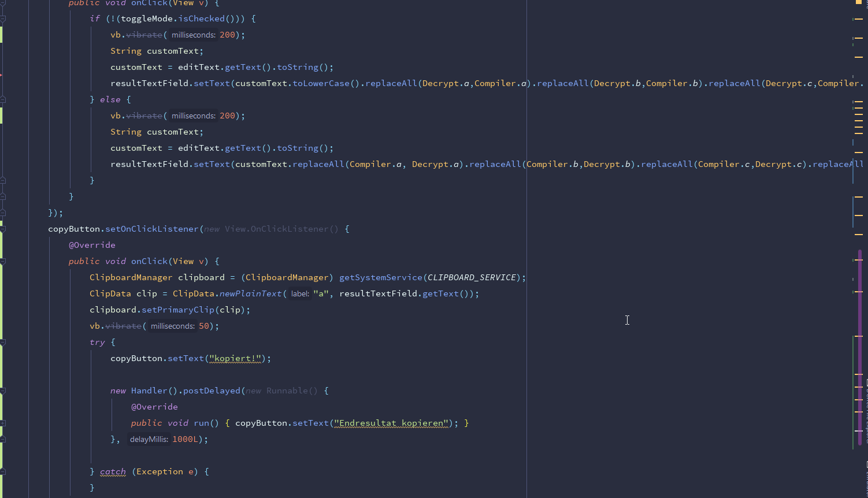Screen dimensions: 868x498
Task: Click the yellow inspection status square at top-right
Action: 859,2
